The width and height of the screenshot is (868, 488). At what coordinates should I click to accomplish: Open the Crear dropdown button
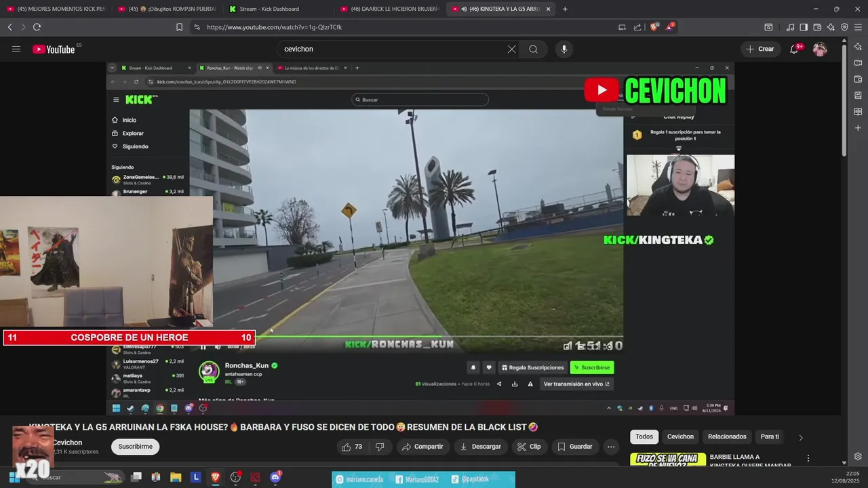(760, 49)
